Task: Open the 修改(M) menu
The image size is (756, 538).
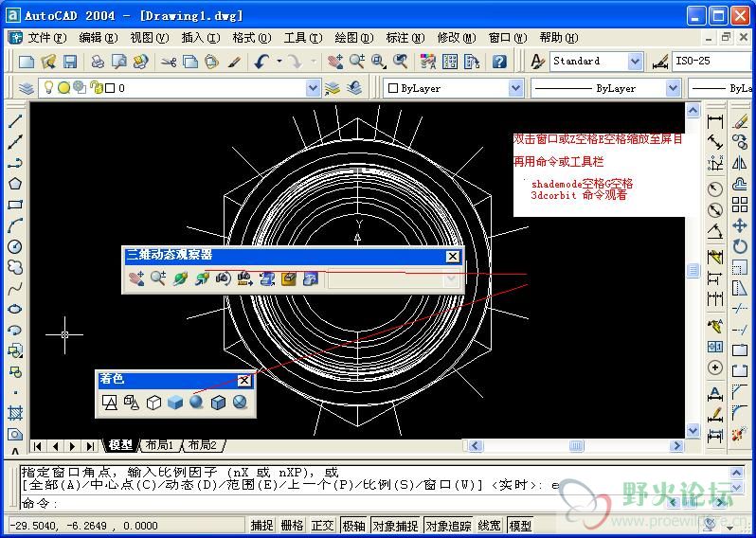Action: click(456, 38)
